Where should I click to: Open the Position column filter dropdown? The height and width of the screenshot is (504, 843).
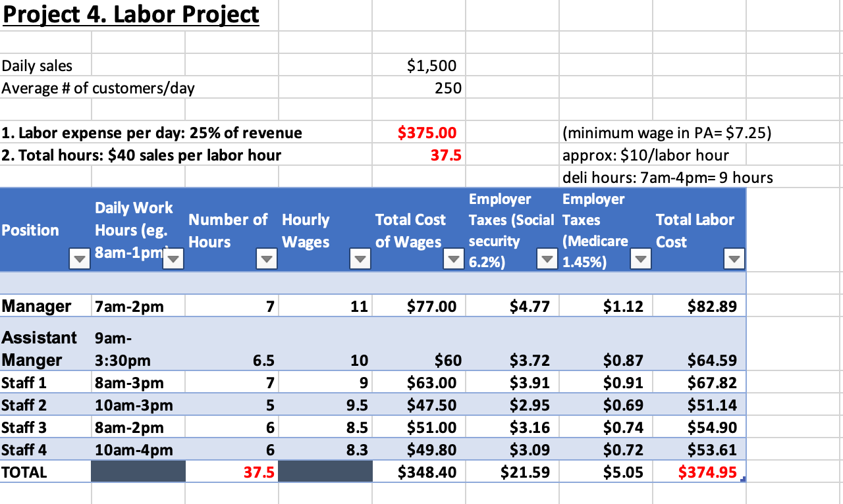click(x=79, y=259)
